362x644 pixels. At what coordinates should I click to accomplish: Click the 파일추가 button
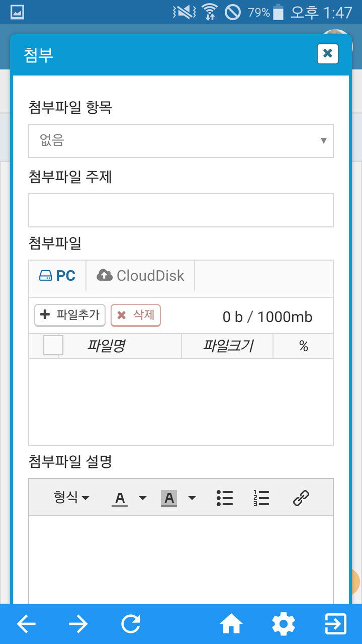pos(70,315)
